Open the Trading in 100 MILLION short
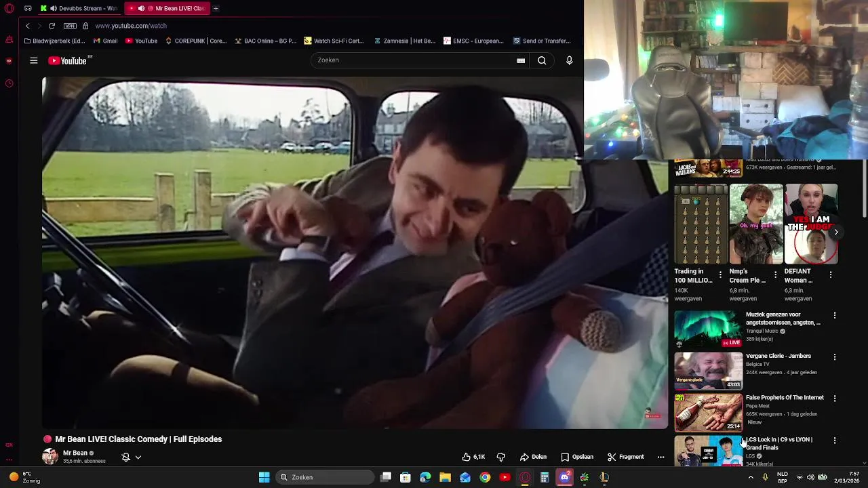The width and height of the screenshot is (868, 488). (701, 224)
